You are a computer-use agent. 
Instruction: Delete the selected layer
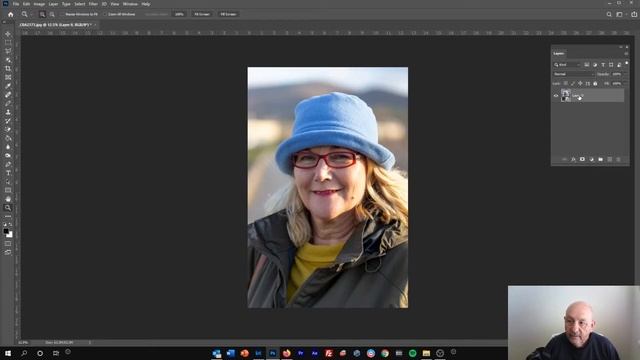pyautogui.click(x=618, y=159)
